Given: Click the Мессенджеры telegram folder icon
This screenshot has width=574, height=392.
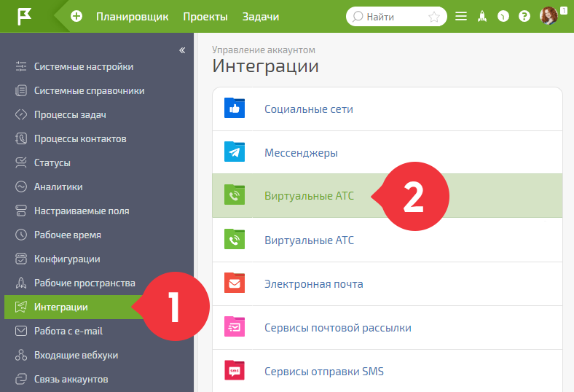Looking at the screenshot, I should coord(235,152).
